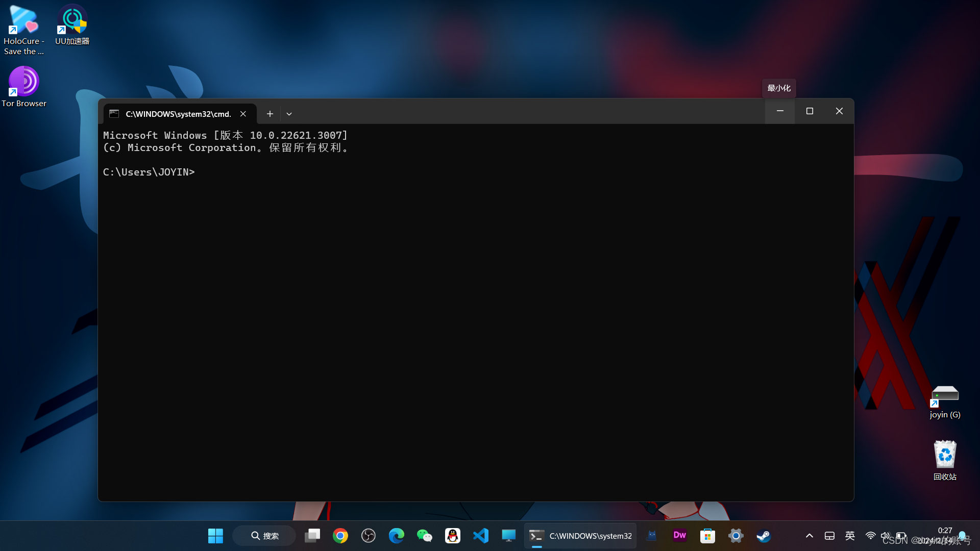Click the taskbar 搜索 search box
The image size is (980, 551).
(x=264, y=536)
